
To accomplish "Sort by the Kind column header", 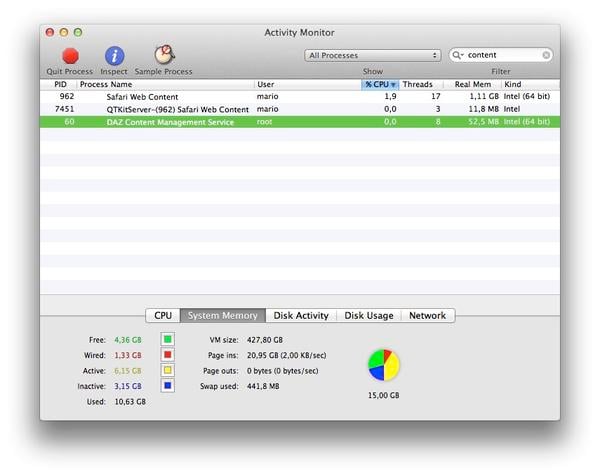I will (530, 84).
